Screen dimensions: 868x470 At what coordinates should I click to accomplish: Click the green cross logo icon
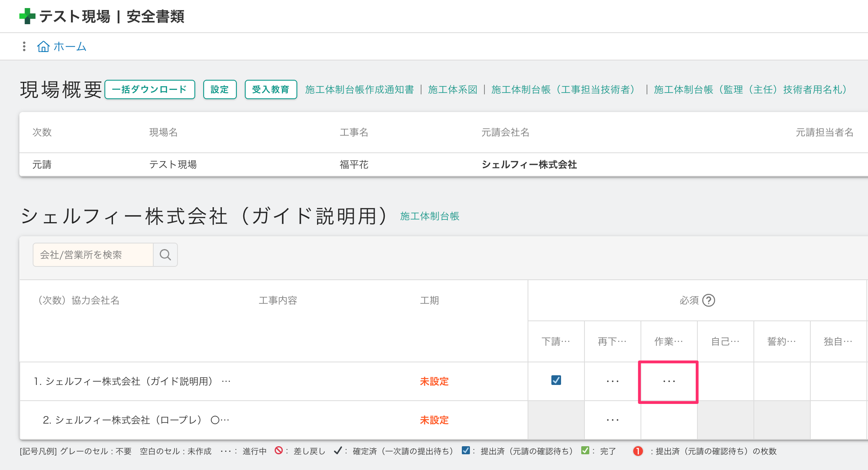27,16
